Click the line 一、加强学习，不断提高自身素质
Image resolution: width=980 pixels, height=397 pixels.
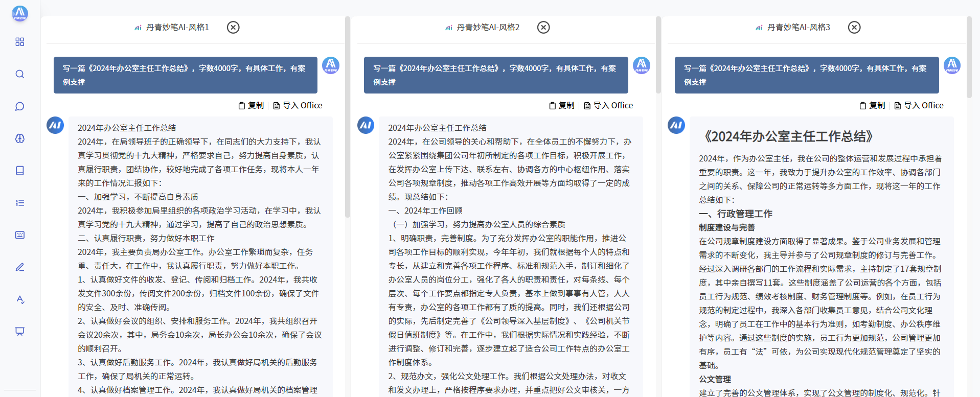click(138, 197)
